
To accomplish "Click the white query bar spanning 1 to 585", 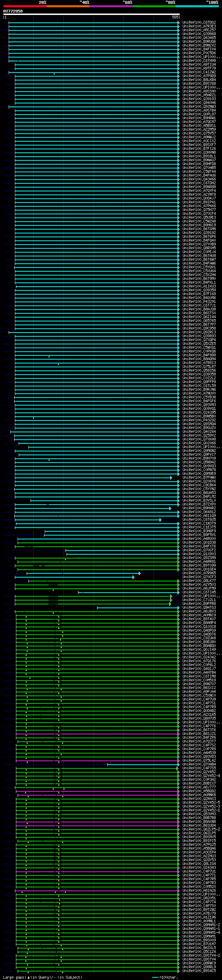I will 92,15.
